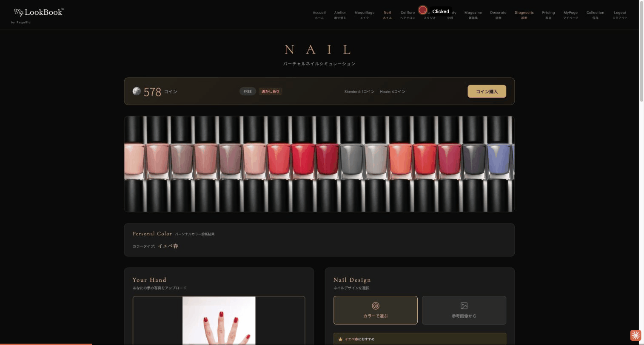Screen dimensions: 644x345
Task: Click the blue nail polish bottle
Action: point(499,159)
